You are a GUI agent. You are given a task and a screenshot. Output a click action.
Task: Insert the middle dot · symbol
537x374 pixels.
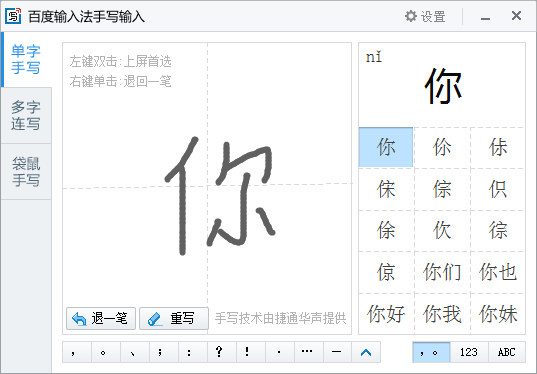280,352
